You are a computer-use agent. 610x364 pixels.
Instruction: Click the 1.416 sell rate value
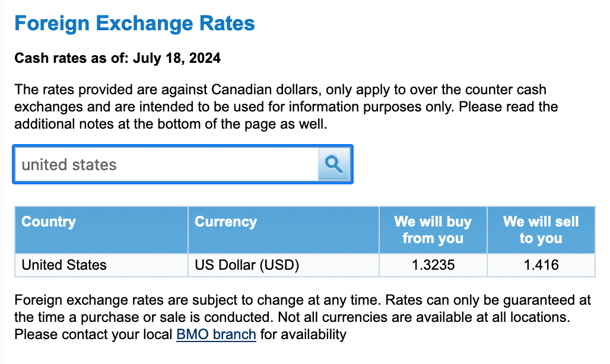point(541,265)
